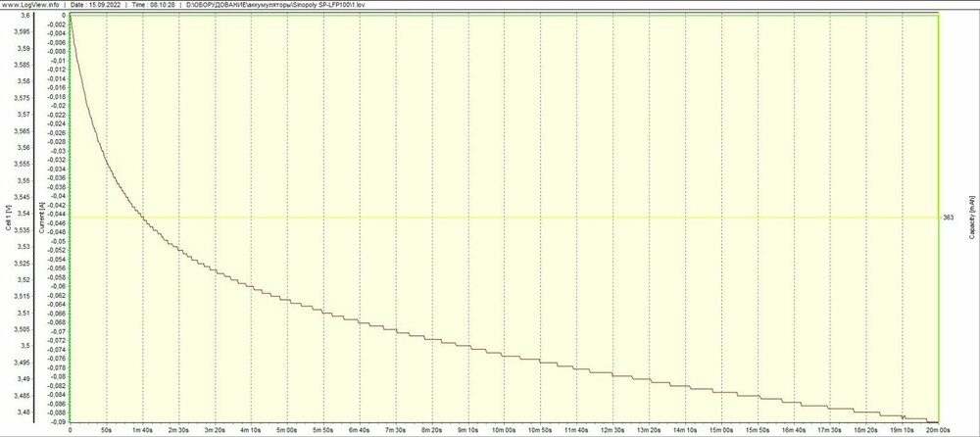Click the 4m 10s time axis tick
The height and width of the screenshot is (437, 980).
(251, 431)
